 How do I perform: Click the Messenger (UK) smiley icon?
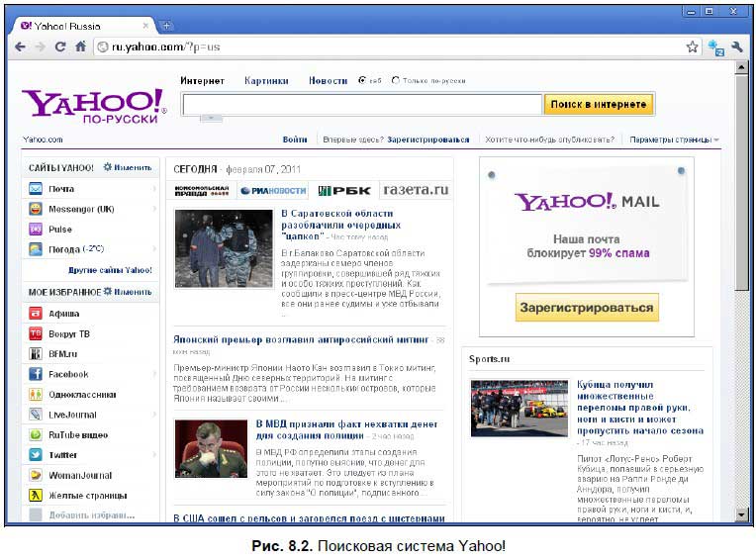36,209
